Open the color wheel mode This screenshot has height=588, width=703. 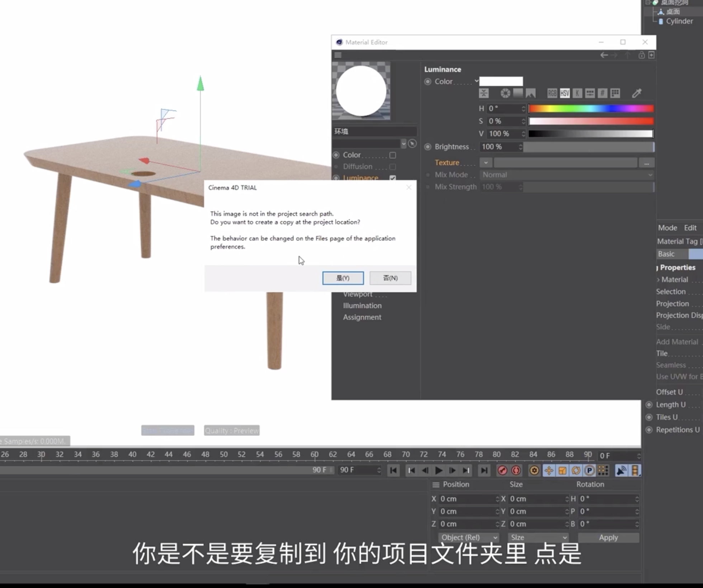505,93
